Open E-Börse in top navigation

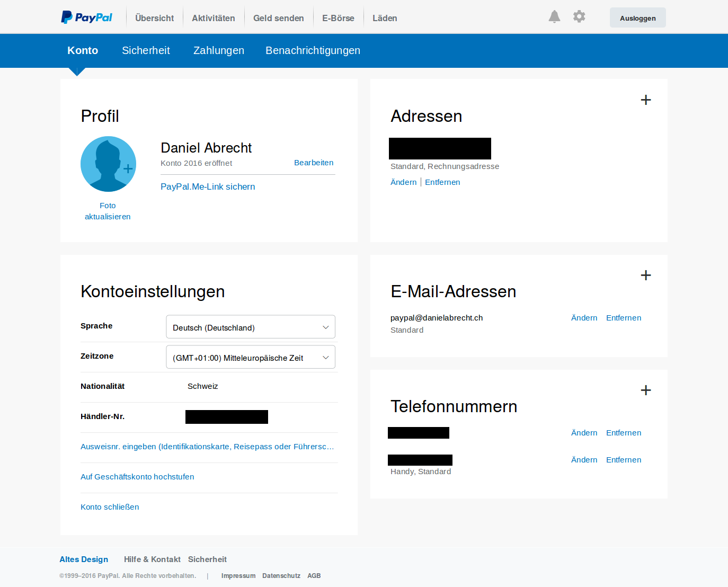[338, 18]
